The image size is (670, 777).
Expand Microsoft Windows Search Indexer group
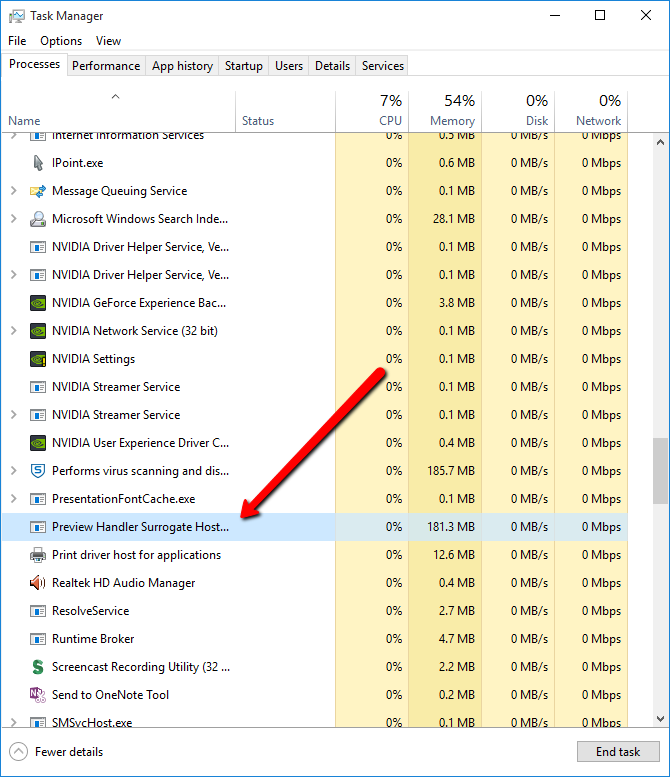[x=14, y=219]
